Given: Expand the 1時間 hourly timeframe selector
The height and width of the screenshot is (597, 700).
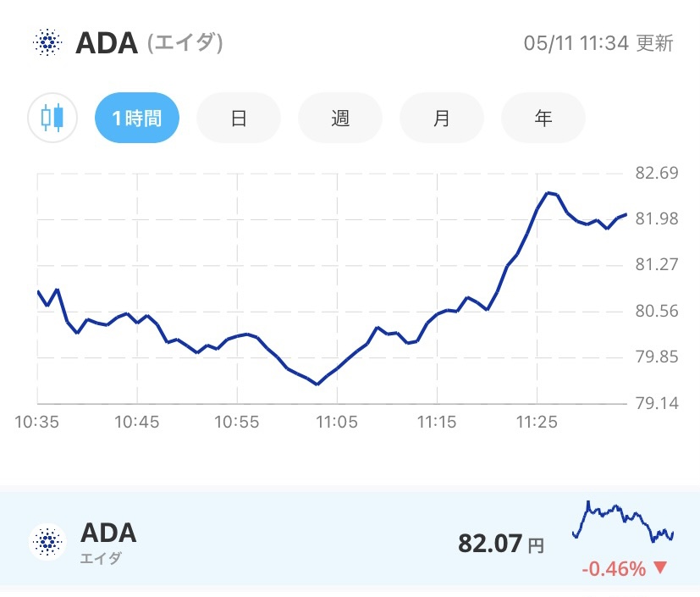Looking at the screenshot, I should point(136,118).
